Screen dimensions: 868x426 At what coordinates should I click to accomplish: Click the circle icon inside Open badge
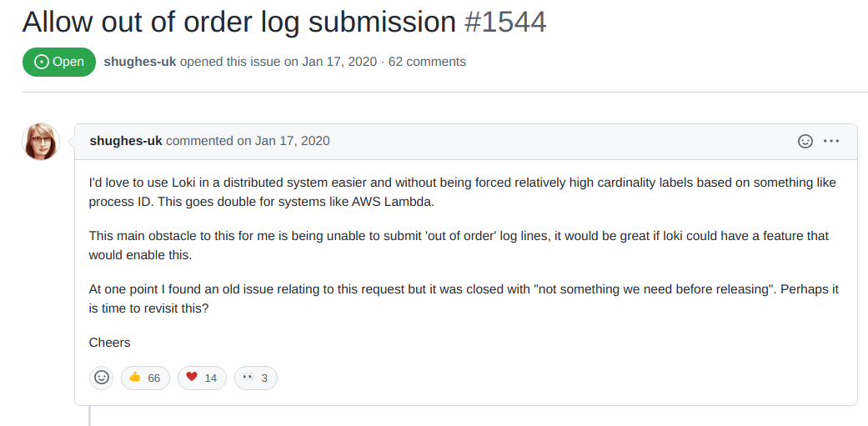click(42, 62)
